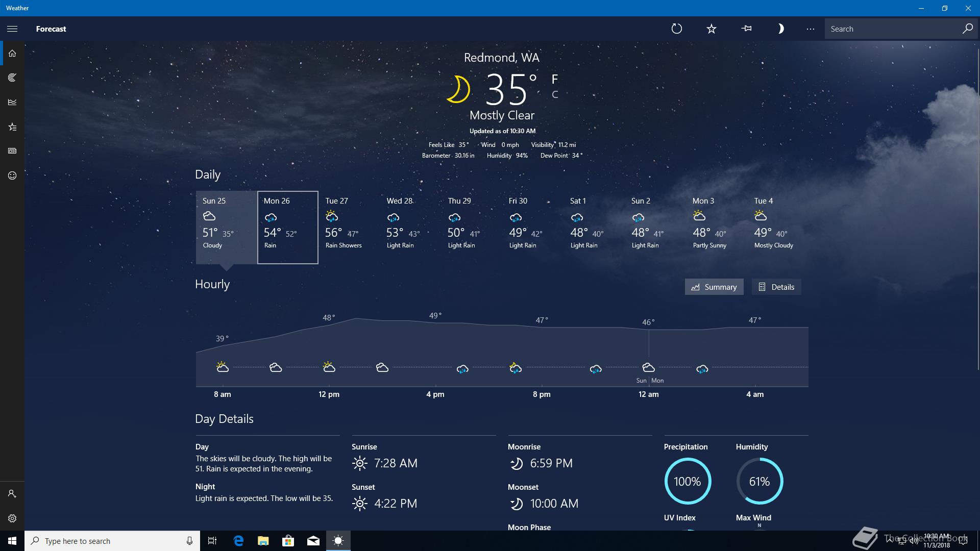Select Sat 1 daily forecast card

pyautogui.click(x=594, y=228)
